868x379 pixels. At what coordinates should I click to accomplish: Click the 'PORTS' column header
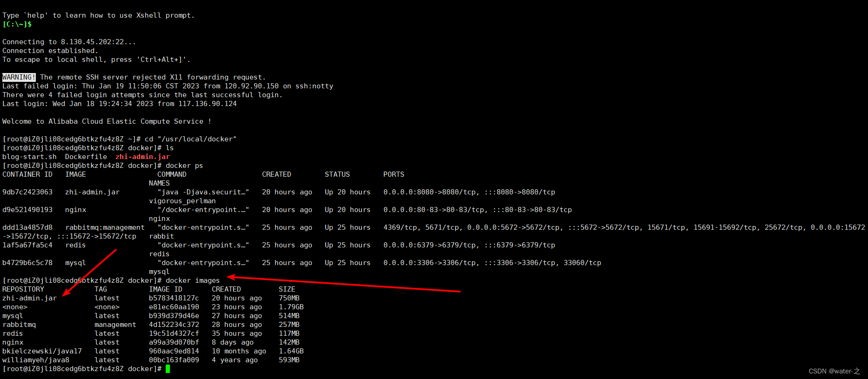(x=394, y=174)
